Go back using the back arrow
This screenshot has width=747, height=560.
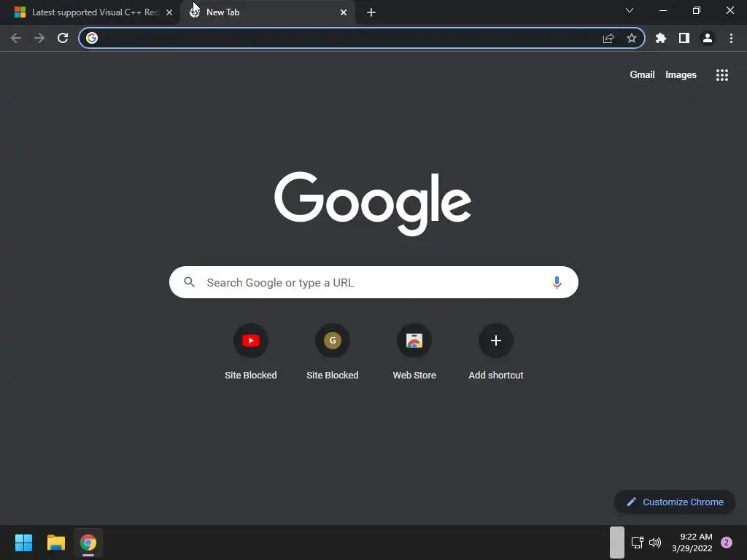click(x=16, y=38)
